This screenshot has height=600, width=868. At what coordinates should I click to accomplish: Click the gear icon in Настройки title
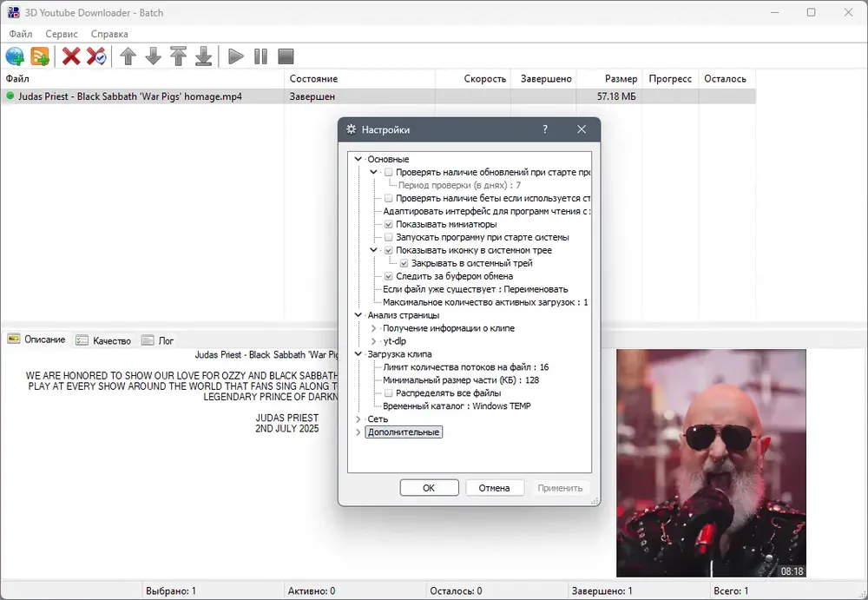click(351, 129)
